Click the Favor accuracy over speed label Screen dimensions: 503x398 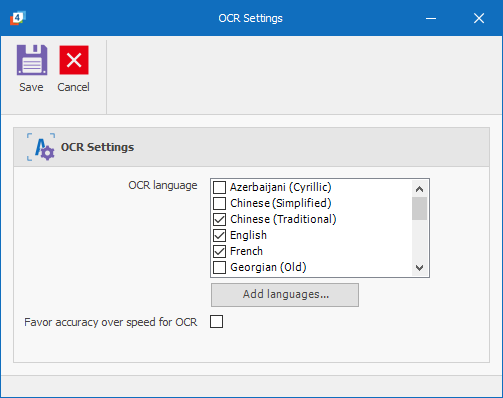pos(111,322)
